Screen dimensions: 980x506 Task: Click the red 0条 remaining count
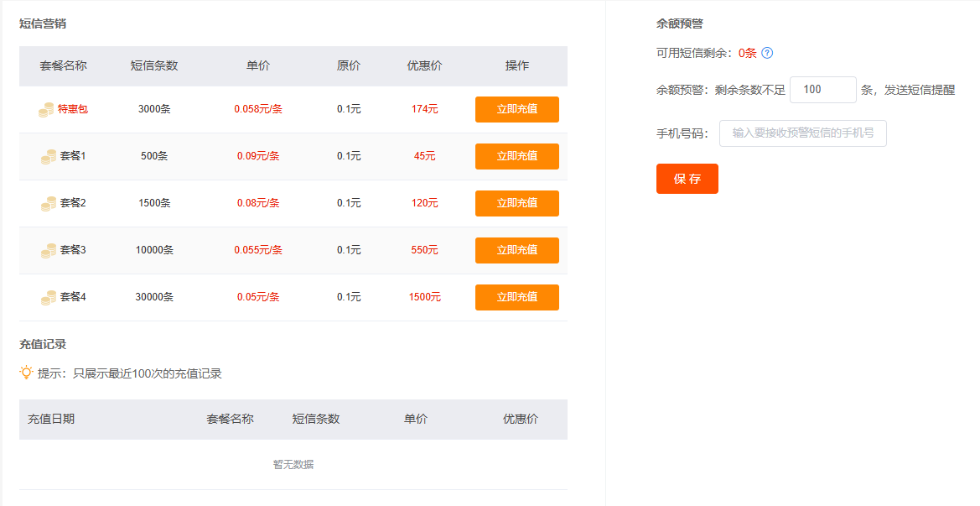click(748, 53)
